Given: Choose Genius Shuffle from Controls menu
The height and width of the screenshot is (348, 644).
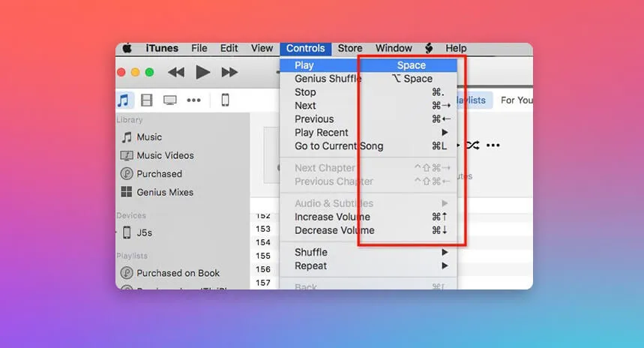Looking at the screenshot, I should point(328,79).
